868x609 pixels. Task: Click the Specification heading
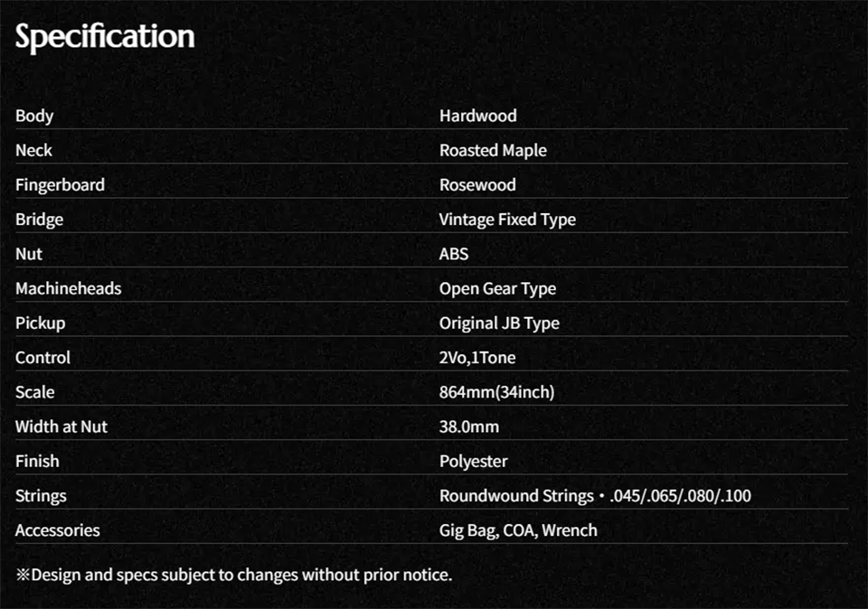[x=105, y=37]
